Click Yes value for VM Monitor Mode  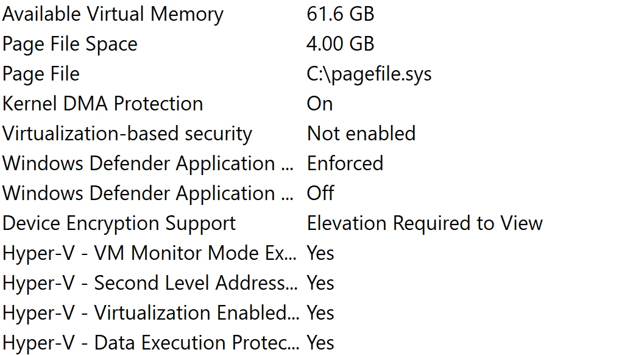[x=320, y=253]
